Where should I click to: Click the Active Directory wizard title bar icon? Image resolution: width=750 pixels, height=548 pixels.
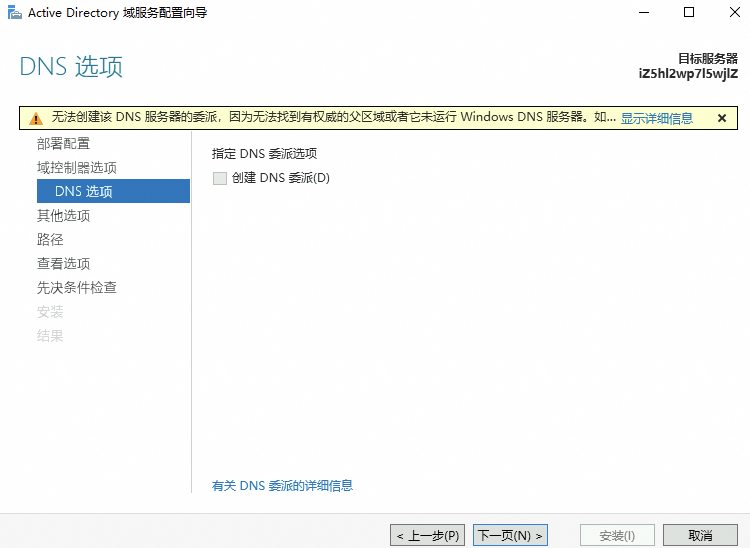pyautogui.click(x=15, y=13)
